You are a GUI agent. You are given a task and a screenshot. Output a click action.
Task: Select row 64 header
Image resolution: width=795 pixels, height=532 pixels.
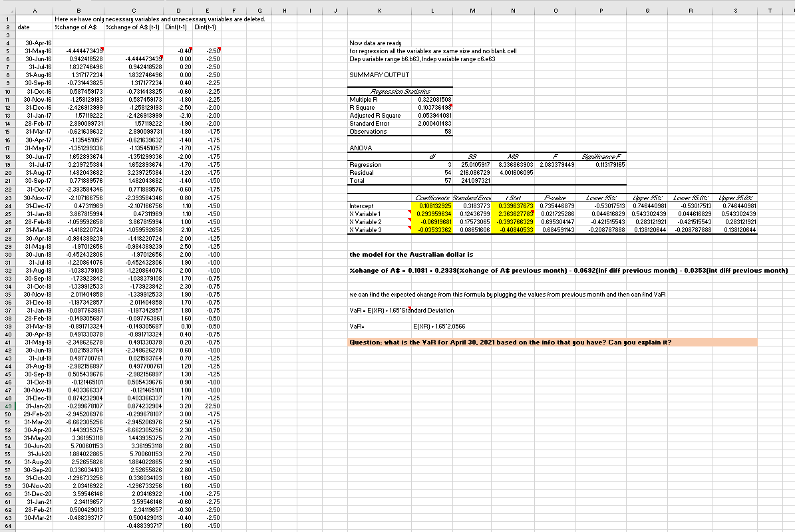7,526
